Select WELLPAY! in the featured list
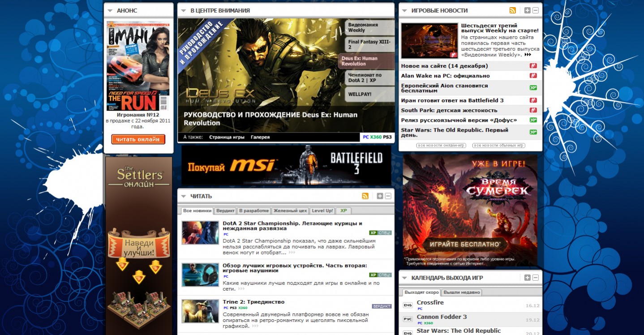The height and width of the screenshot is (335, 644). pyautogui.click(x=369, y=94)
